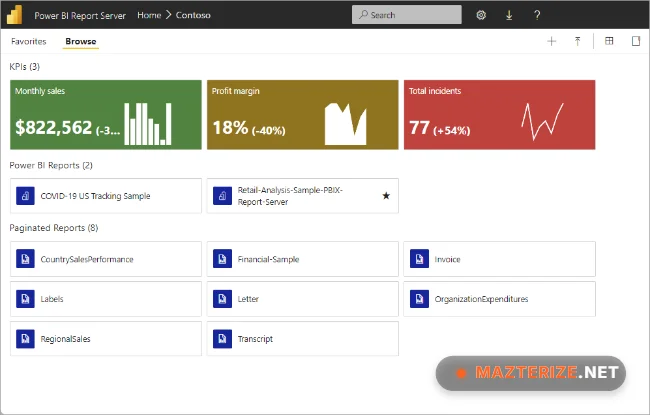This screenshot has width=650, height=415.
Task: Click the Contoso breadcrumb folder
Action: click(193, 15)
